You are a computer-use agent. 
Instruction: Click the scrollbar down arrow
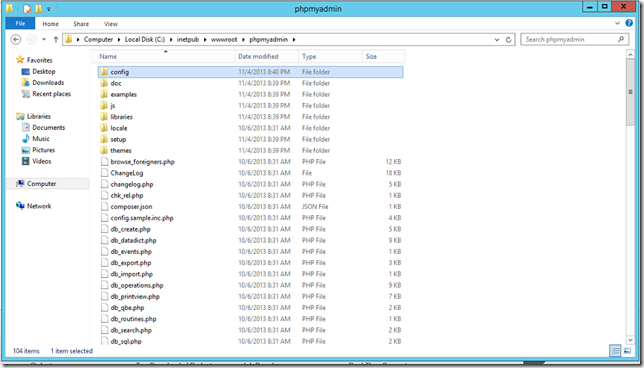(x=630, y=340)
